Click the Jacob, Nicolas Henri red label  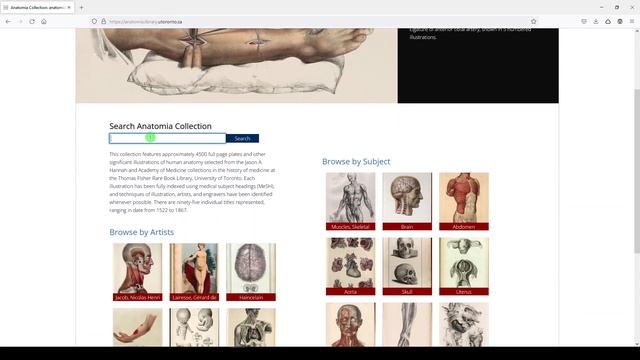[x=138, y=298]
